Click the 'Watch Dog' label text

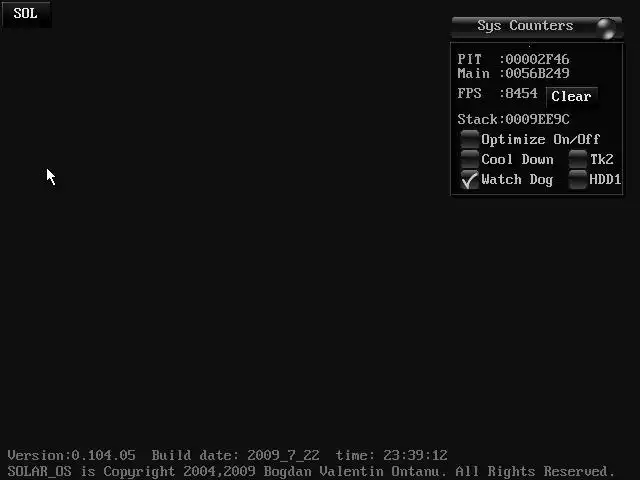517,180
